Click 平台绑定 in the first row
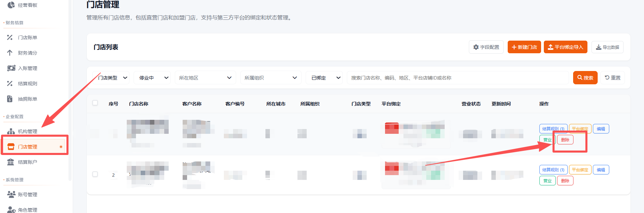Image resolution: width=644 pixels, height=213 pixels. pos(580,129)
